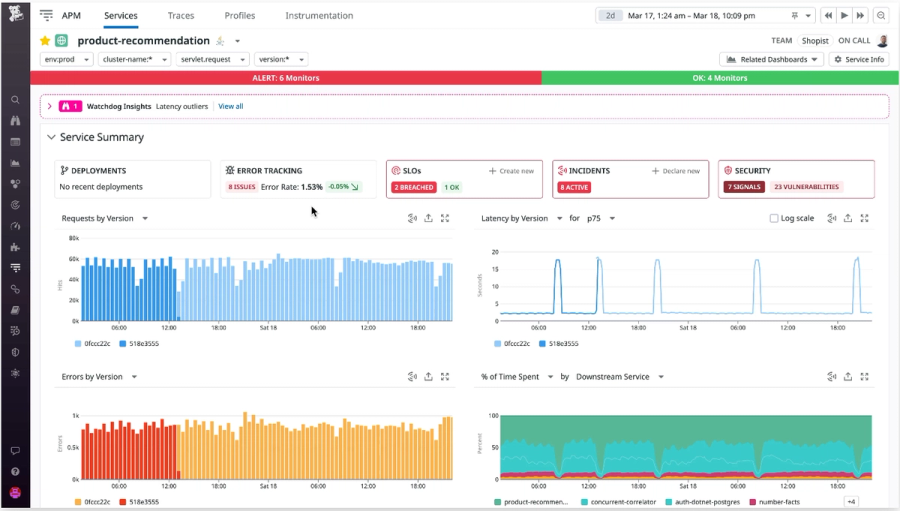This screenshot has width=900, height=511.
Task: Click the red ALERT: 6 Monitors bar
Action: (x=286, y=78)
